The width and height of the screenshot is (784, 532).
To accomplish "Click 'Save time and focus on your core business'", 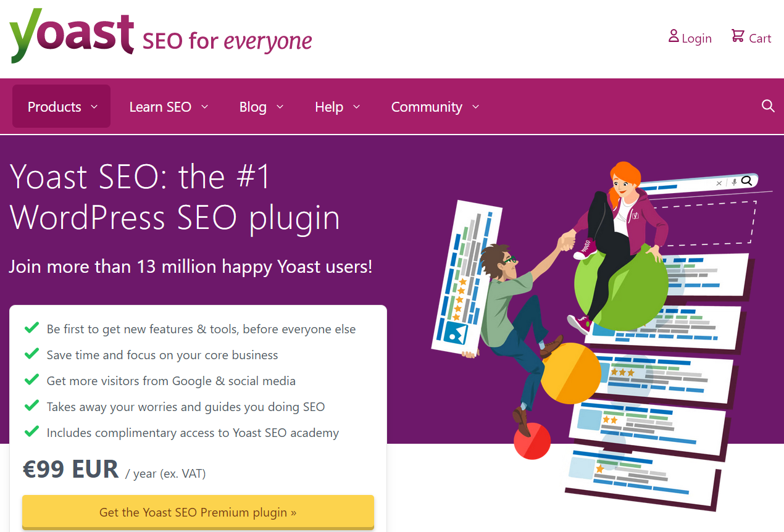I will [x=162, y=355].
